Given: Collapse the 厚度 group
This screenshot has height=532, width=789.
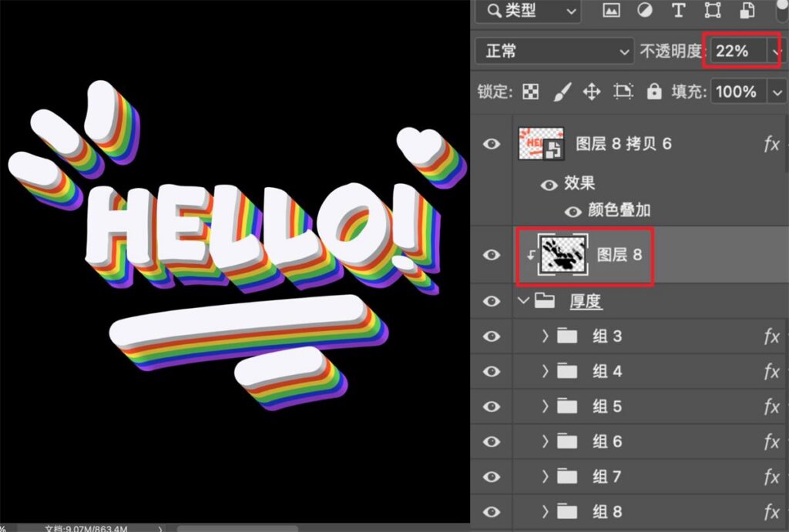Looking at the screenshot, I should pyautogui.click(x=523, y=301).
